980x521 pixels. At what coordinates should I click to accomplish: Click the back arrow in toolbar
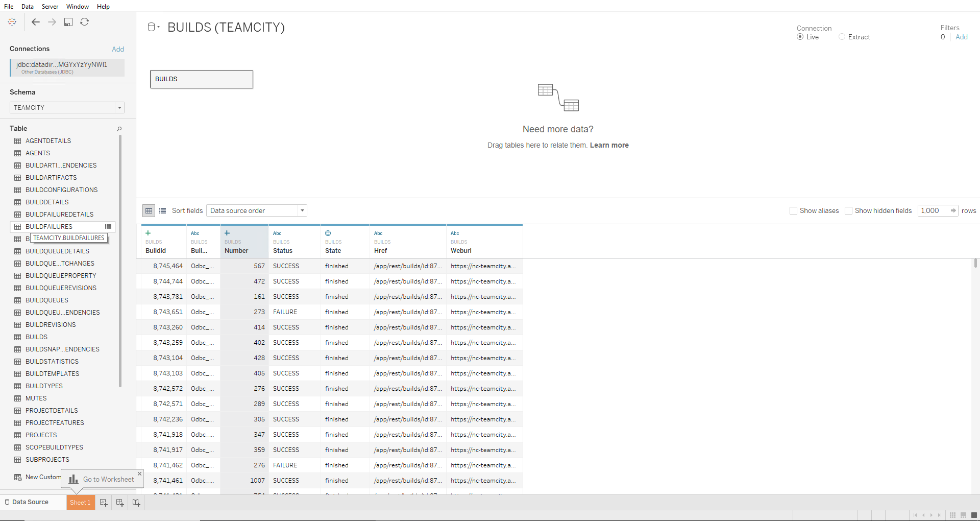click(x=35, y=22)
